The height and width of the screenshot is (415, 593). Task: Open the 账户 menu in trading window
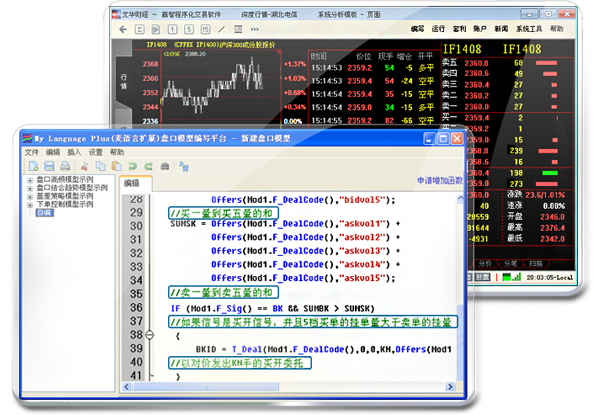click(480, 29)
